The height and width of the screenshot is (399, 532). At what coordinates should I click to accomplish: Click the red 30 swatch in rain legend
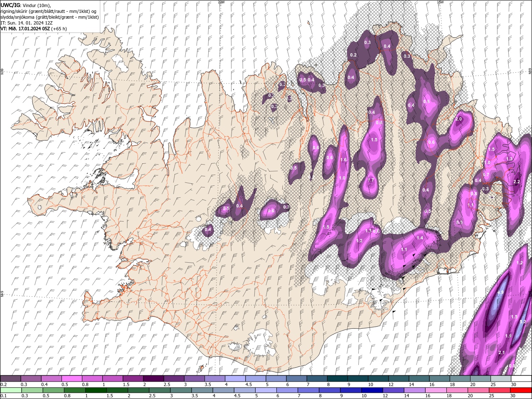point(522,390)
